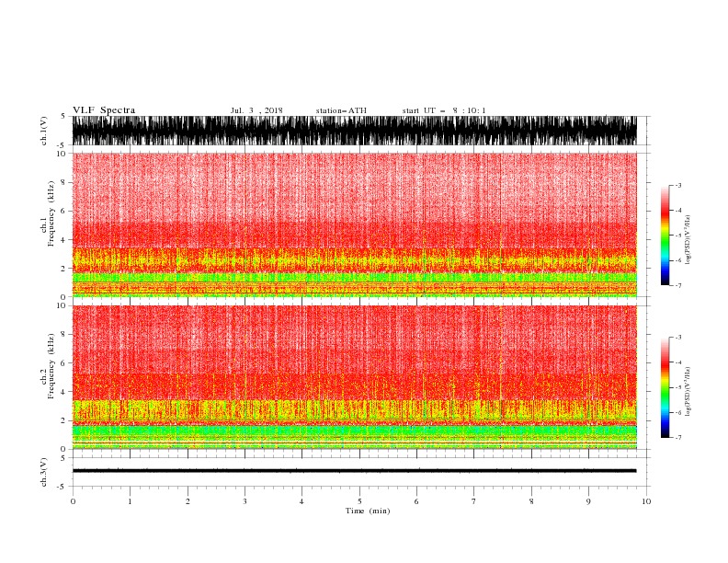This screenshot has width=728, height=563.
Task: Click the "-7" label on ch.1 color bar
Action: click(677, 285)
